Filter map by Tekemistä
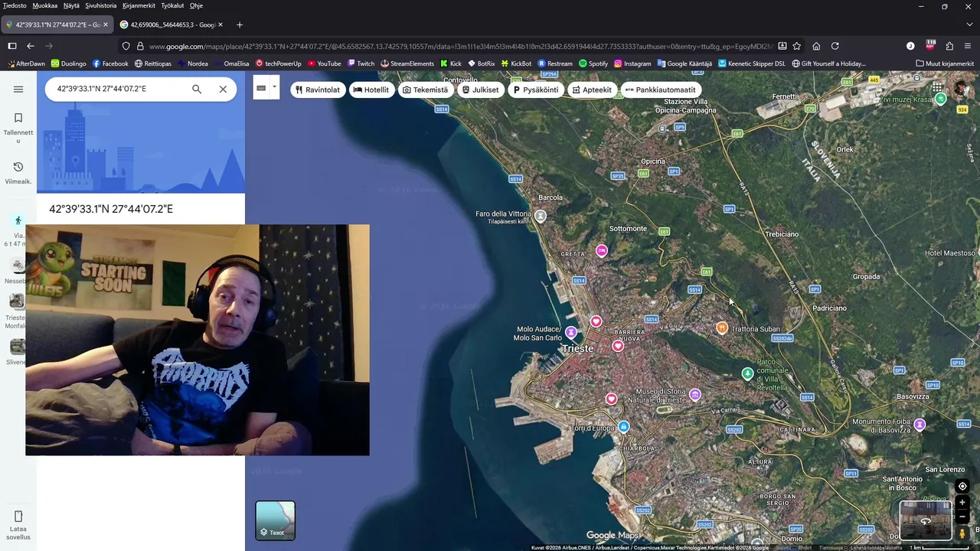Screen dimensions: 980x551 click(x=425, y=90)
